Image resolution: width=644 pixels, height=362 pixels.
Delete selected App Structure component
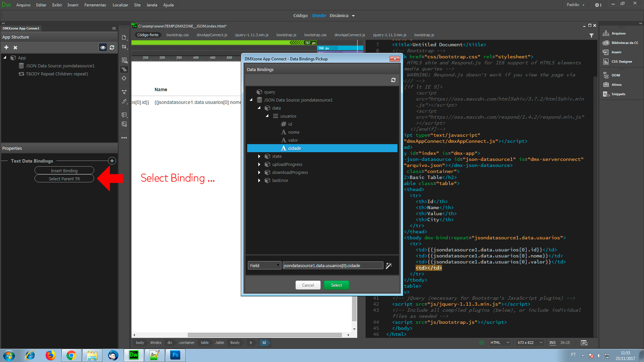(15, 48)
